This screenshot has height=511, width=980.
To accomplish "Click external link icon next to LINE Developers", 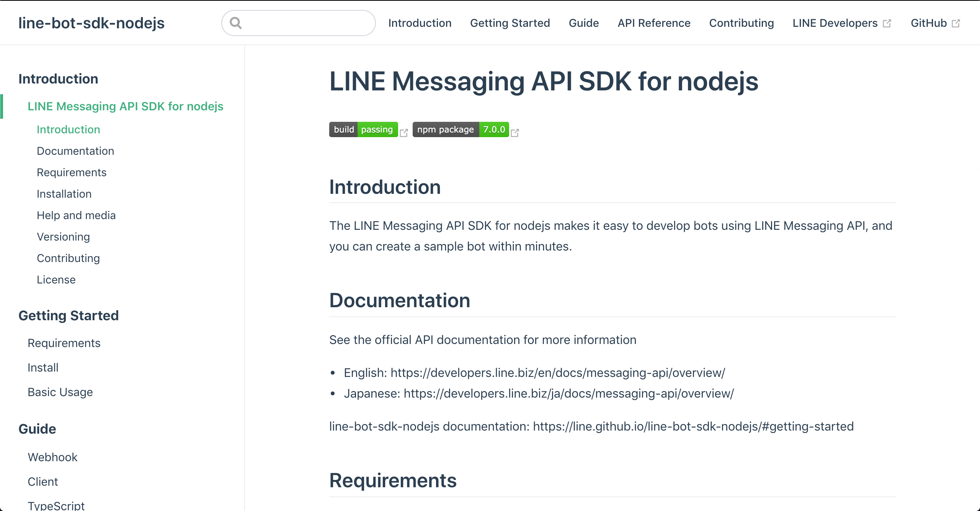I will pos(887,23).
